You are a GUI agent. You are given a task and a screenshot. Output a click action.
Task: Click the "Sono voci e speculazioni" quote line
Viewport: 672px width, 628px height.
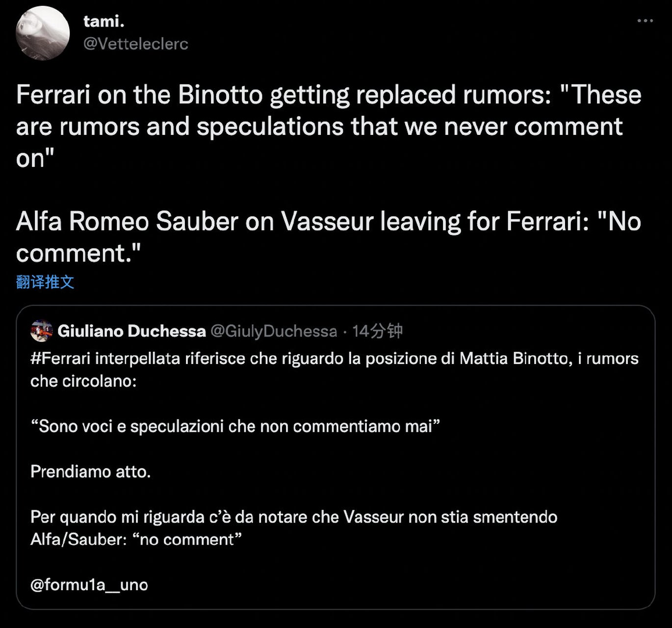pyautogui.click(x=235, y=426)
